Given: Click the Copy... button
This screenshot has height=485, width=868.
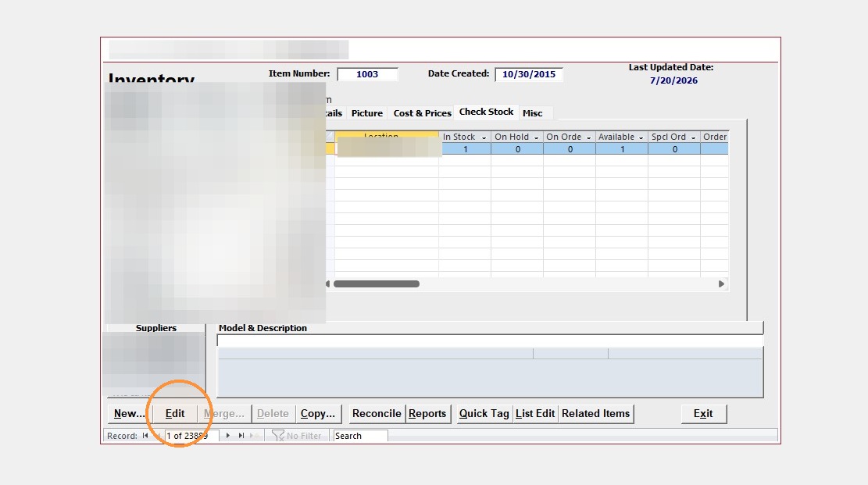Looking at the screenshot, I should 318,414.
